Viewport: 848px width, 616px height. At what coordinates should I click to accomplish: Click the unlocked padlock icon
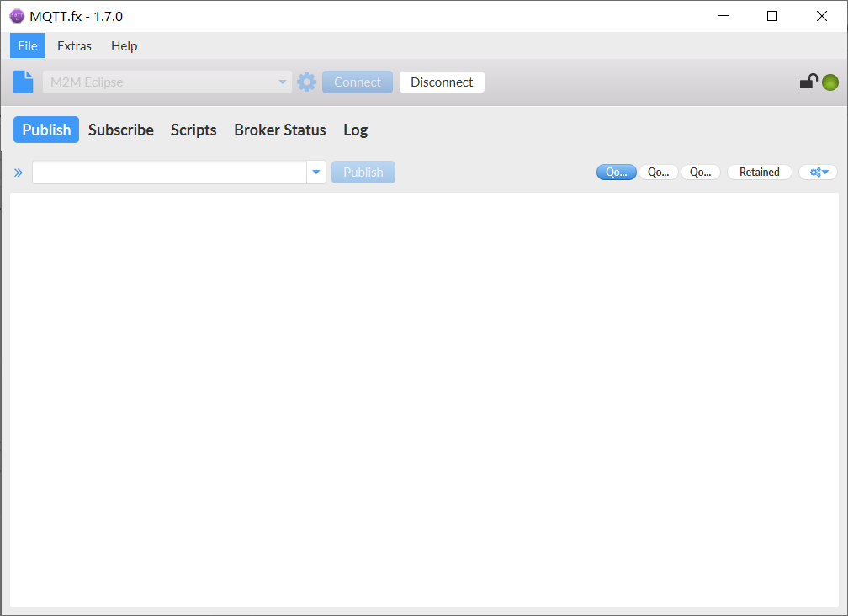[808, 81]
